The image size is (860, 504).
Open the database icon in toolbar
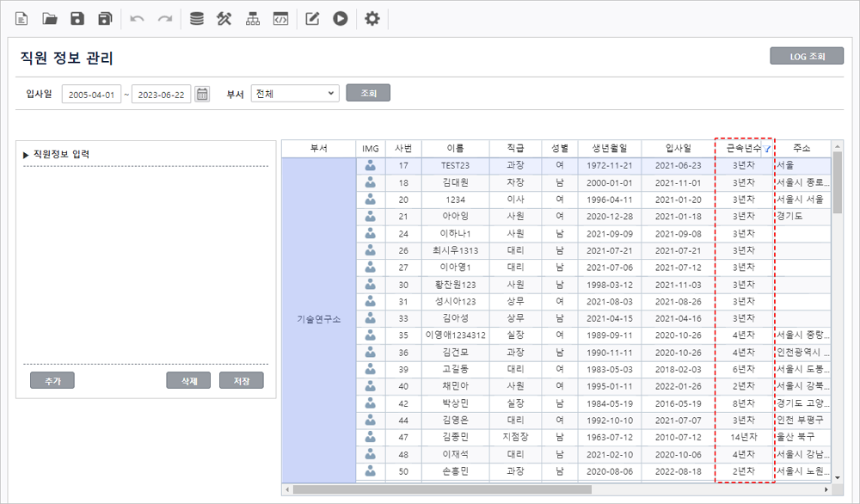[197, 19]
